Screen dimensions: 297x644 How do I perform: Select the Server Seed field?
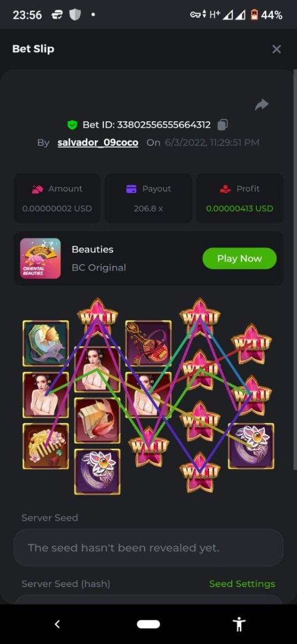(148, 548)
